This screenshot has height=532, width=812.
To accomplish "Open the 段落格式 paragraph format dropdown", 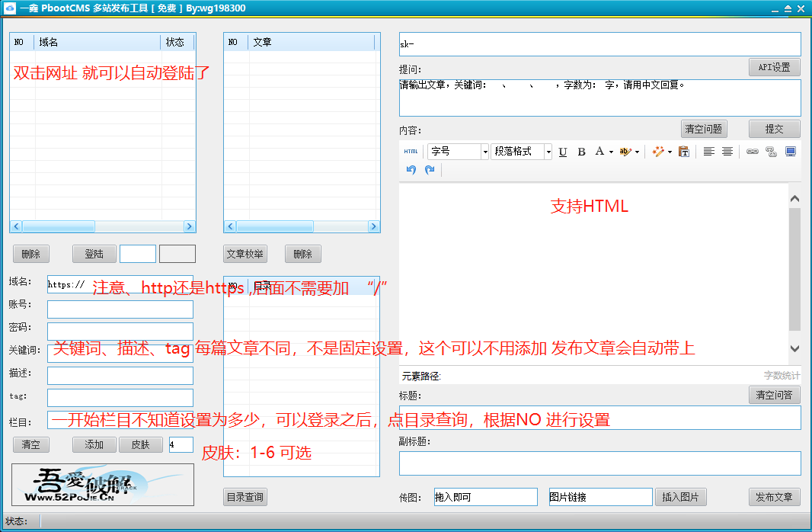I will [x=548, y=152].
